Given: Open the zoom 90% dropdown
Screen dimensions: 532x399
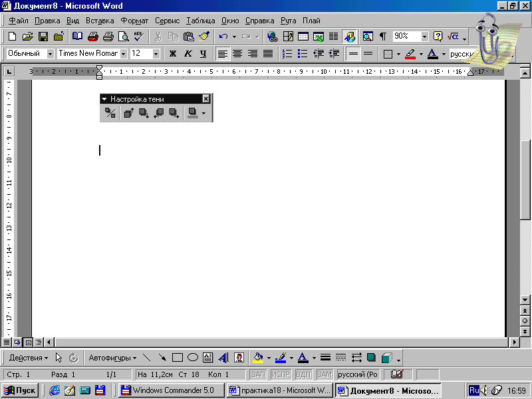Looking at the screenshot, I should [425, 37].
